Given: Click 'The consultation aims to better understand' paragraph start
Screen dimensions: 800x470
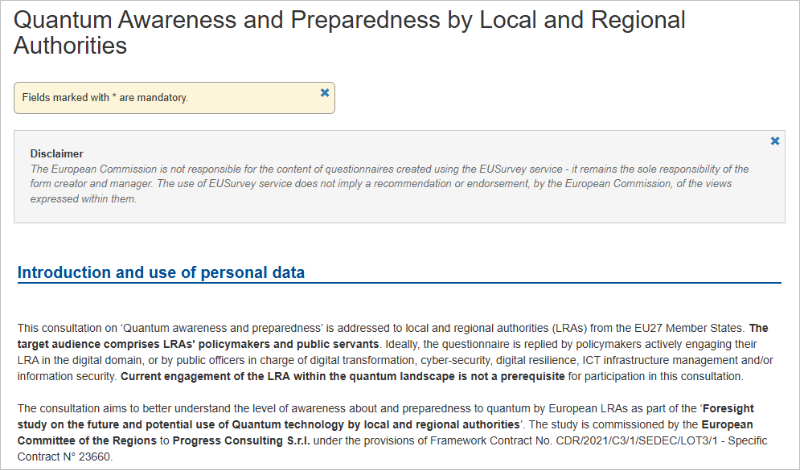Looking at the screenshot, I should [x=120, y=408].
